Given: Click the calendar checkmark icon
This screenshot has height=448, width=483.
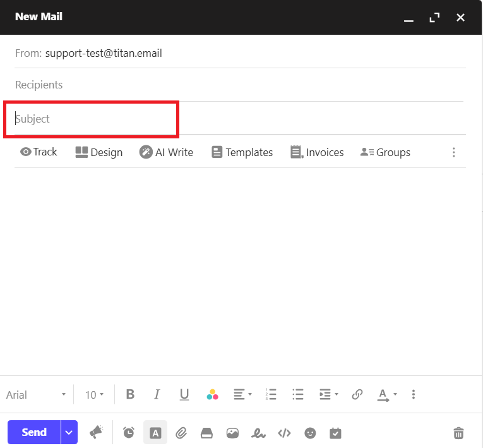Looking at the screenshot, I should pyautogui.click(x=335, y=433).
